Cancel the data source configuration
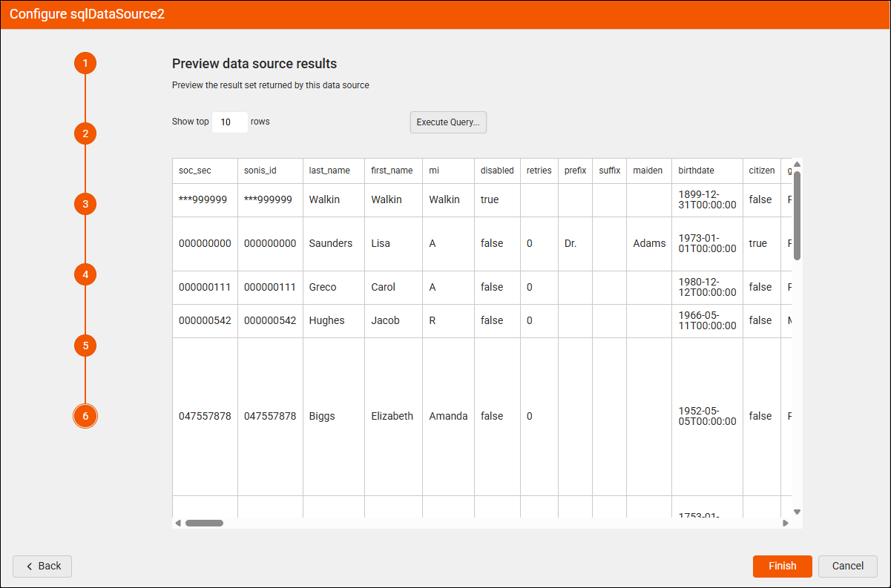This screenshot has height=588, width=891. (848, 566)
